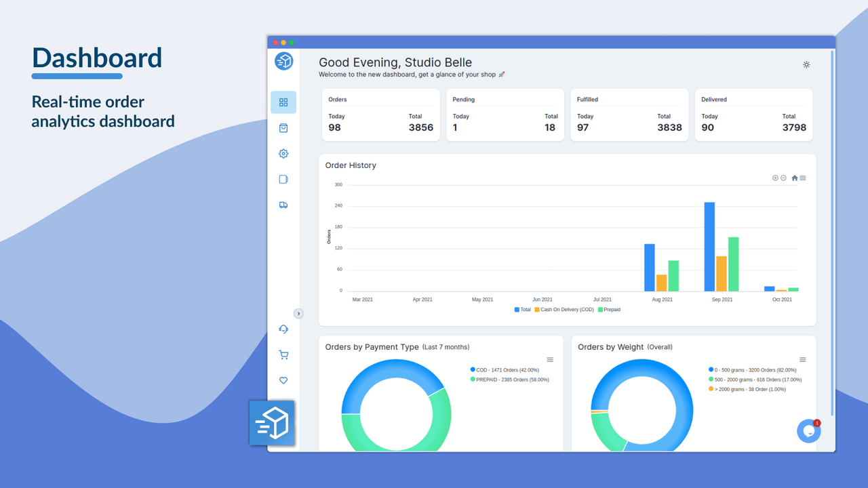This screenshot has height=488, width=868.
Task: Open settings gear in the sidebar
Action: tap(283, 153)
